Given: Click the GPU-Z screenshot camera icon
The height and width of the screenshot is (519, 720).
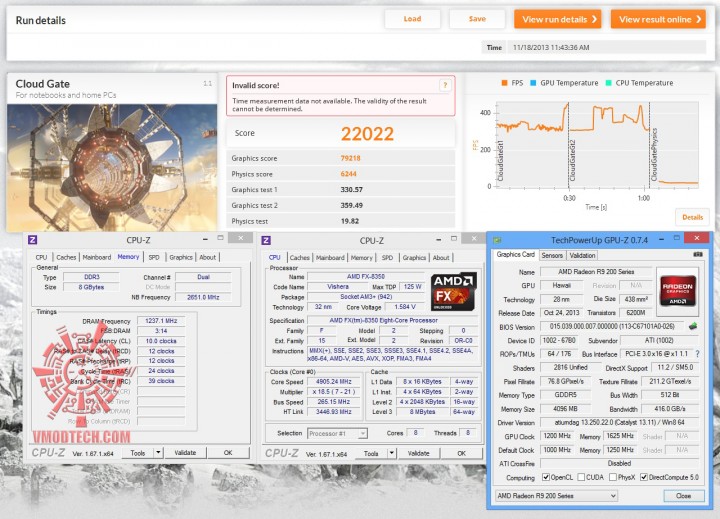Looking at the screenshot, I should click(x=698, y=254).
